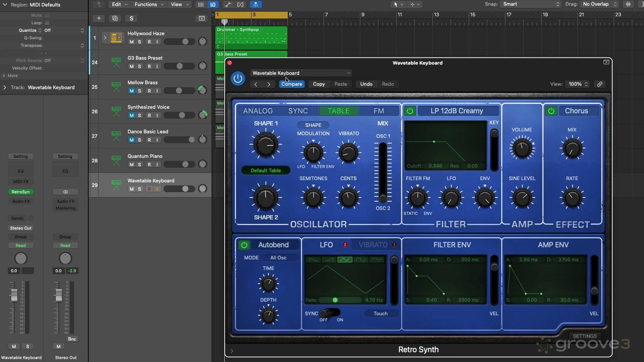This screenshot has height=362, width=644.
Task: Open the plugin SETTINGS button
Action: (x=585, y=336)
